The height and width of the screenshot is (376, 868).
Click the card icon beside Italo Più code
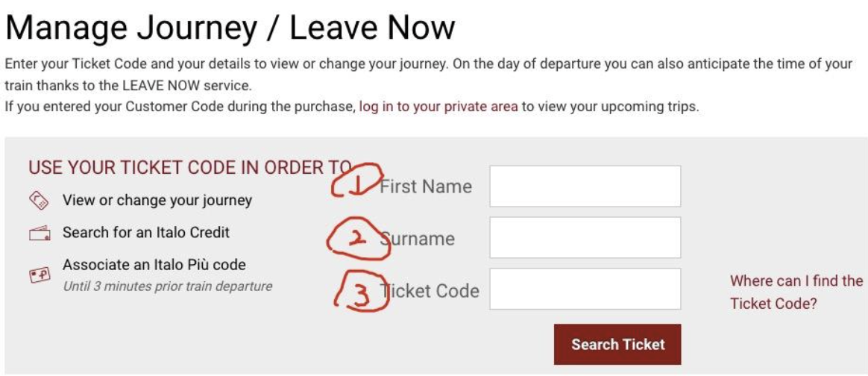40,275
